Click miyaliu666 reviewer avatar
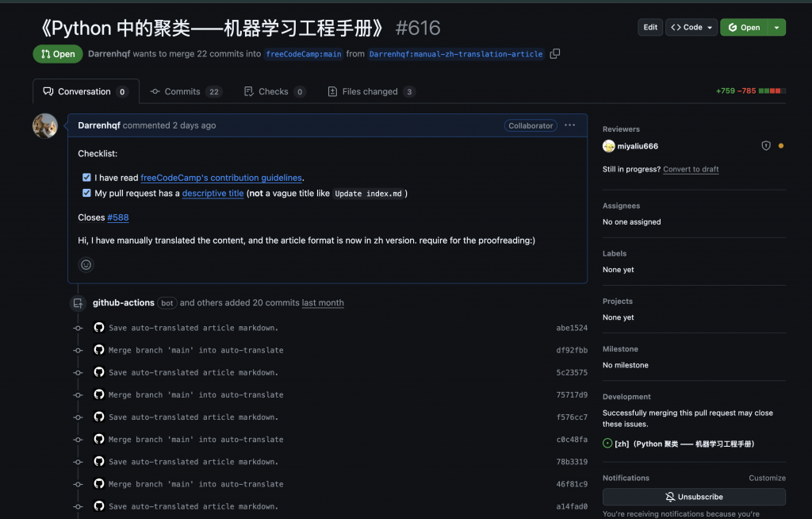 [x=608, y=146]
